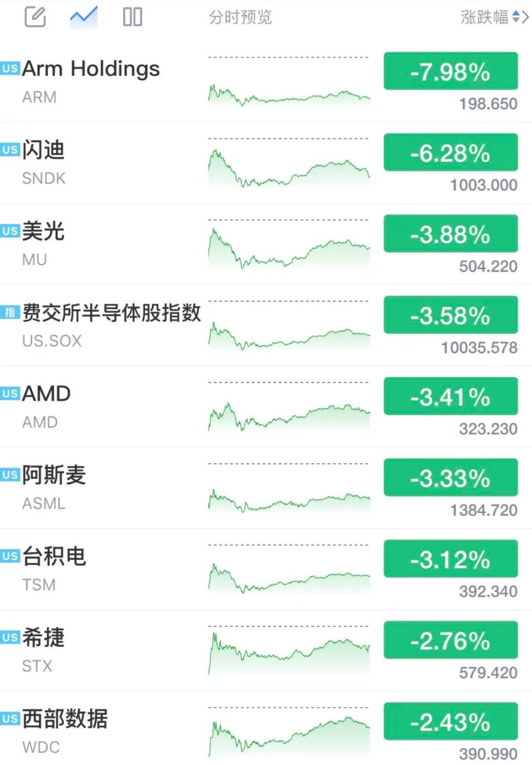Screen dimensions: 532x765
Task: Tap the US badge beside Arm Holdings
Action: [10, 68]
